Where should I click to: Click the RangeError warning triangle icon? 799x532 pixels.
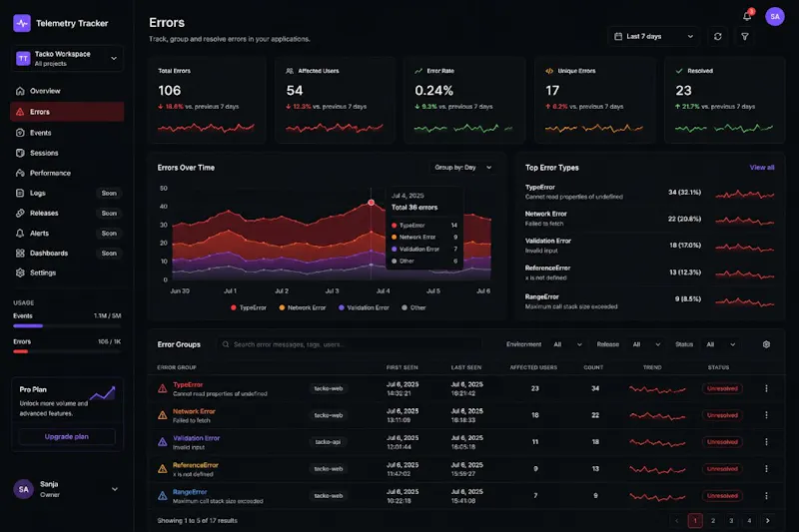163,496
